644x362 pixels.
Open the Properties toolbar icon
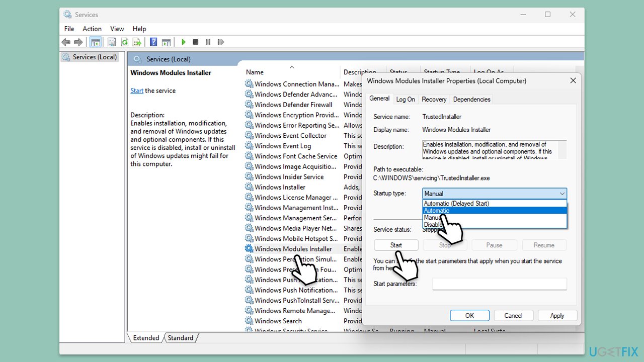click(x=112, y=42)
